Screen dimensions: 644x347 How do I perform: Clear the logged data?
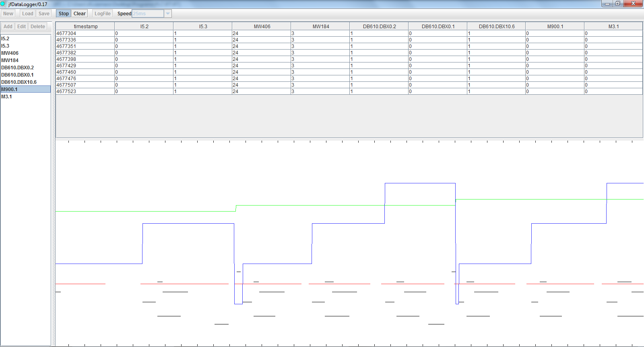[x=80, y=14]
